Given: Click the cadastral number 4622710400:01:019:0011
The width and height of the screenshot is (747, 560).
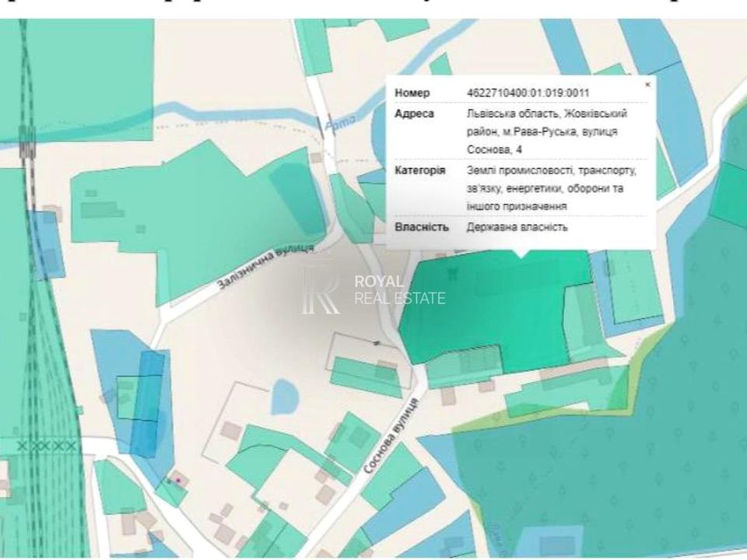Looking at the screenshot, I should coord(528,93).
